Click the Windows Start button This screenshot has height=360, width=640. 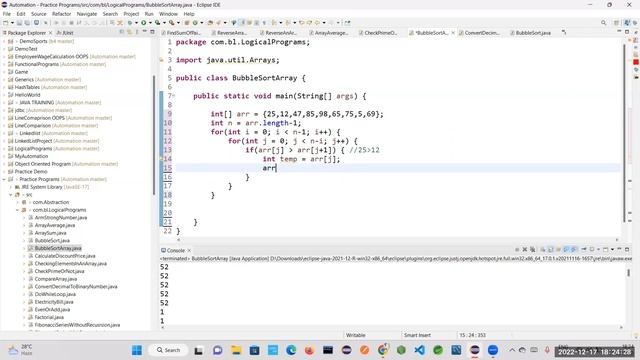click(137, 350)
